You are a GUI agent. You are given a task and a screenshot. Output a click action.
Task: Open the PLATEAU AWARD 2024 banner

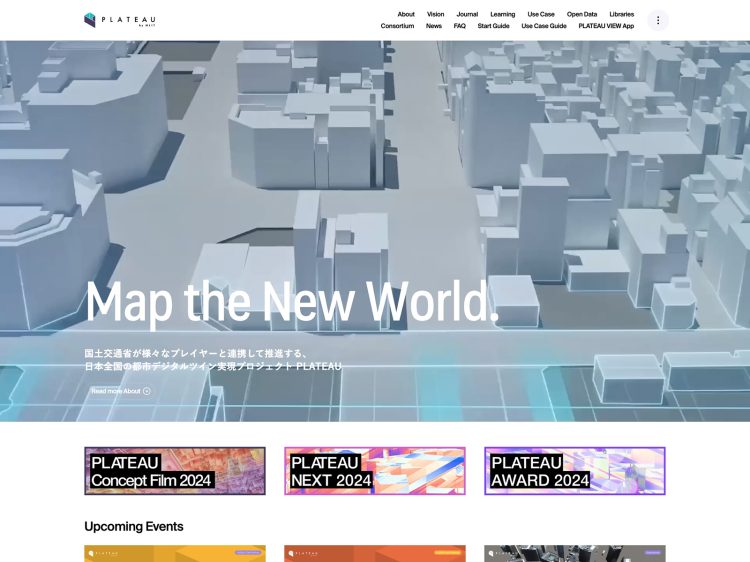[x=574, y=471]
